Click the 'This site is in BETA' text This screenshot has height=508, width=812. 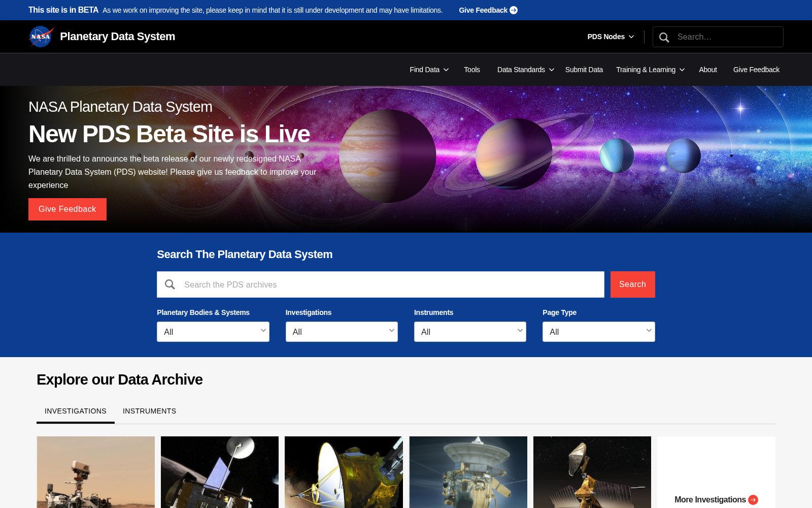pos(63,10)
